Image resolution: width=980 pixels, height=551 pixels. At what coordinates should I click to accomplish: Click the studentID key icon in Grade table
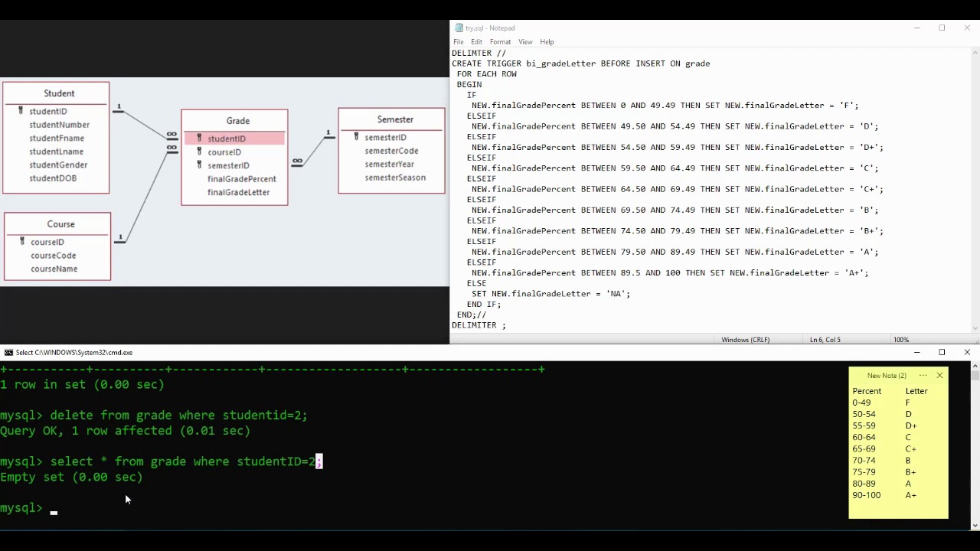click(x=199, y=139)
